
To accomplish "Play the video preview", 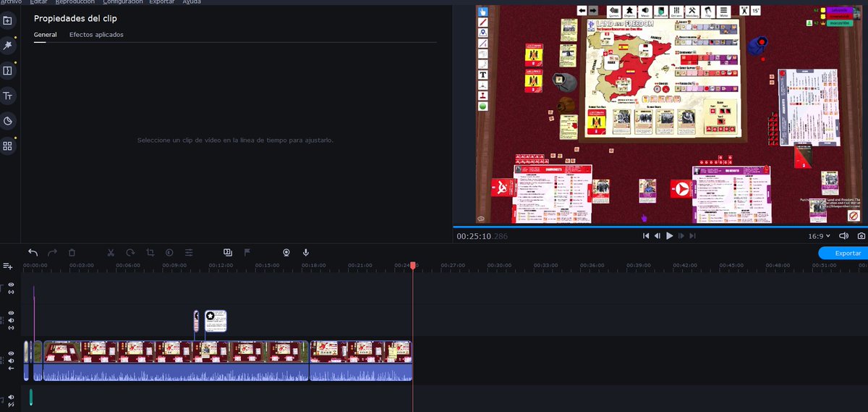I will (669, 236).
